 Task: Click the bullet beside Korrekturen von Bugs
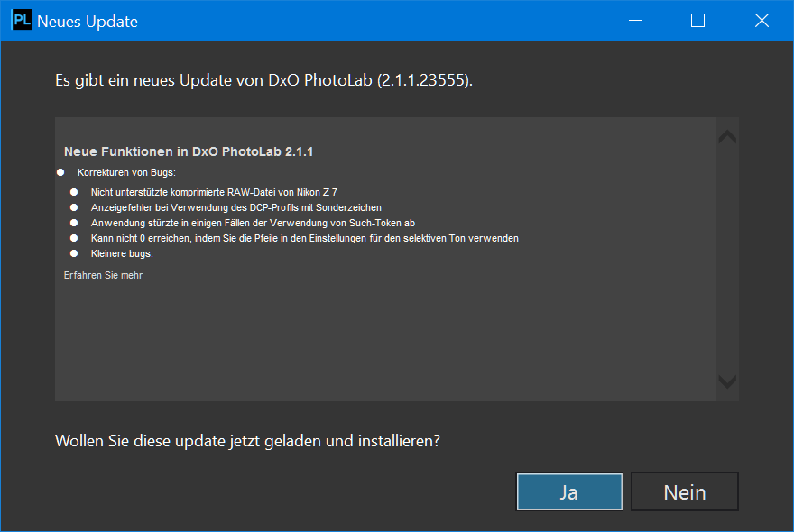[60, 171]
